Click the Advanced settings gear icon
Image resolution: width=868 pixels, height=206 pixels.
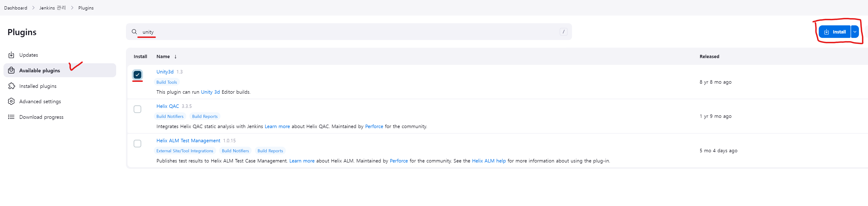(x=11, y=101)
